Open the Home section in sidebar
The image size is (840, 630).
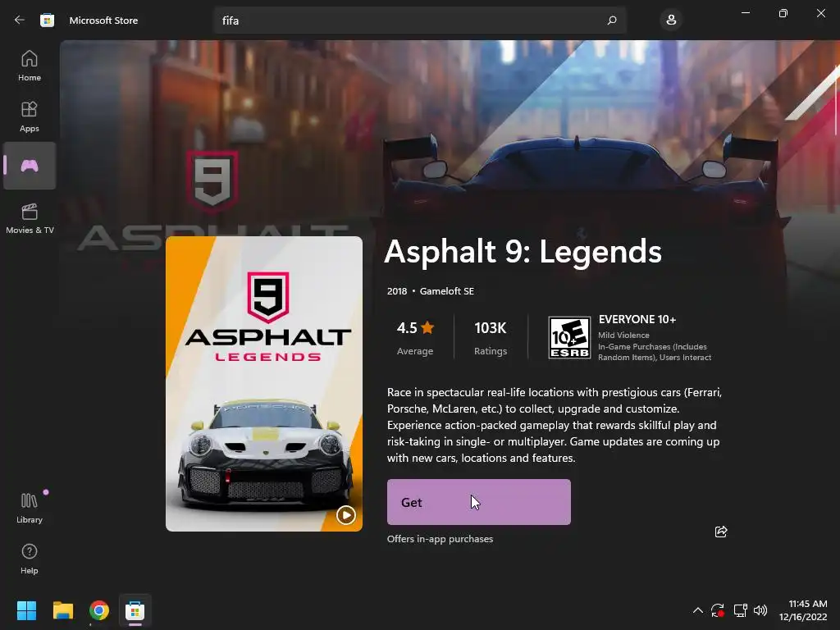(30, 66)
